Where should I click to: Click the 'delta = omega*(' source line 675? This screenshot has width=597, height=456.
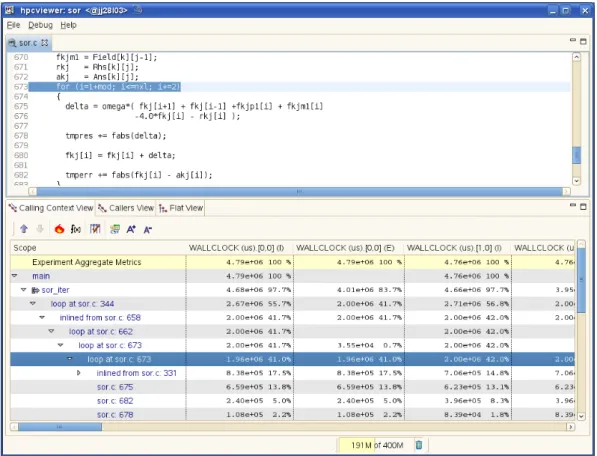tap(194, 106)
